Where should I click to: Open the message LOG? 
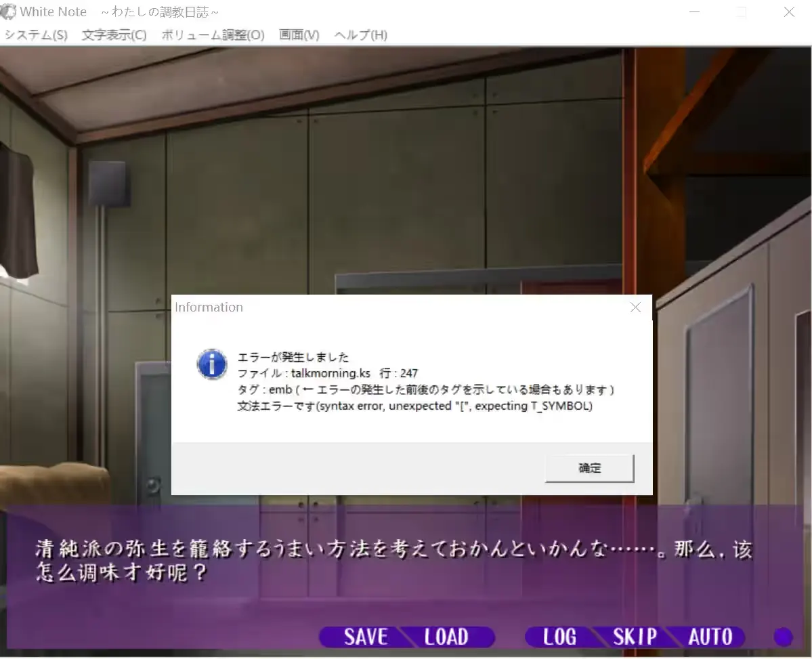tap(559, 637)
